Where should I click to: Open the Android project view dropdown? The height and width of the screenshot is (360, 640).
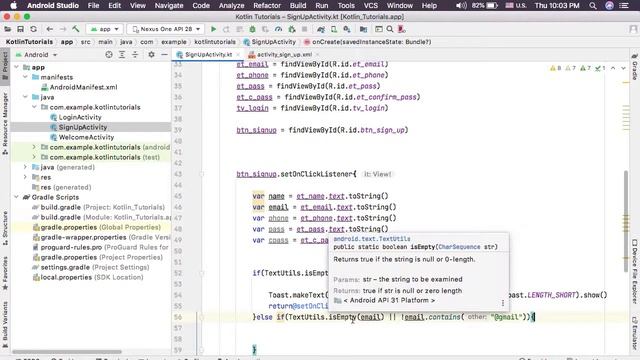[36, 55]
